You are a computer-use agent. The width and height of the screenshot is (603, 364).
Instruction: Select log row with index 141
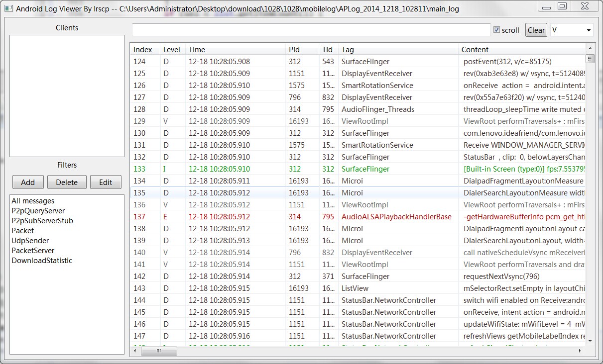[x=358, y=265]
